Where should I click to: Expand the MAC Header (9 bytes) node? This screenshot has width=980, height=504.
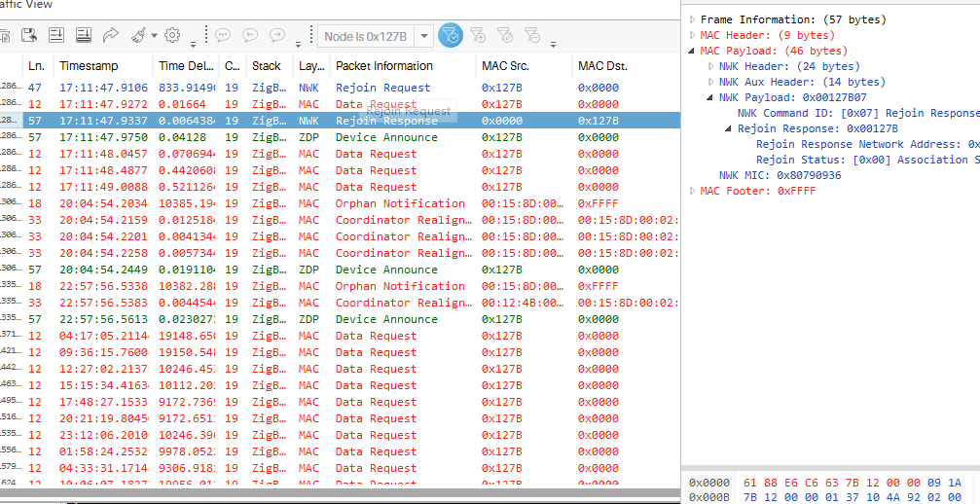[692, 35]
